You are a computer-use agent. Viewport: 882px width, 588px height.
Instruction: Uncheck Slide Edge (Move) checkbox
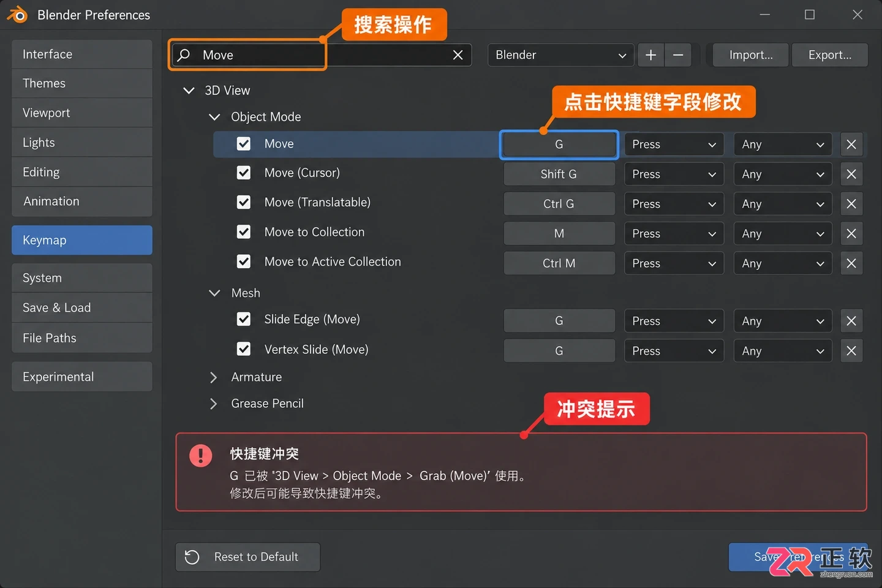point(244,319)
